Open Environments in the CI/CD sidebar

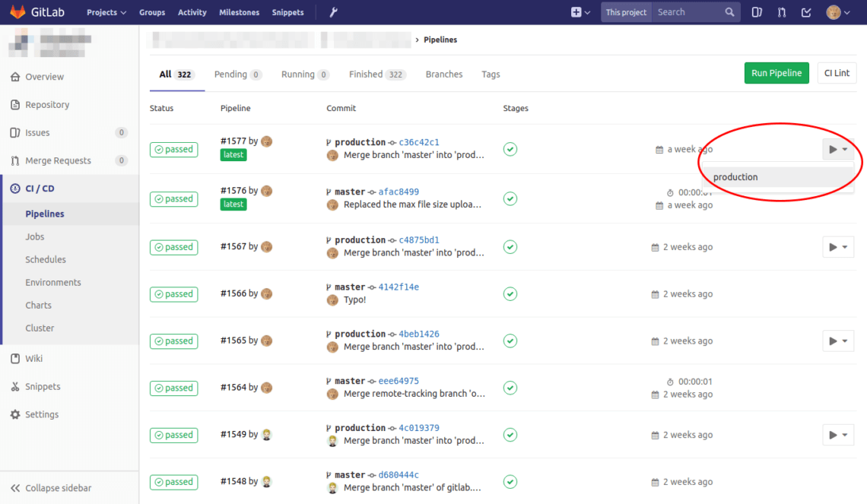[x=53, y=282]
